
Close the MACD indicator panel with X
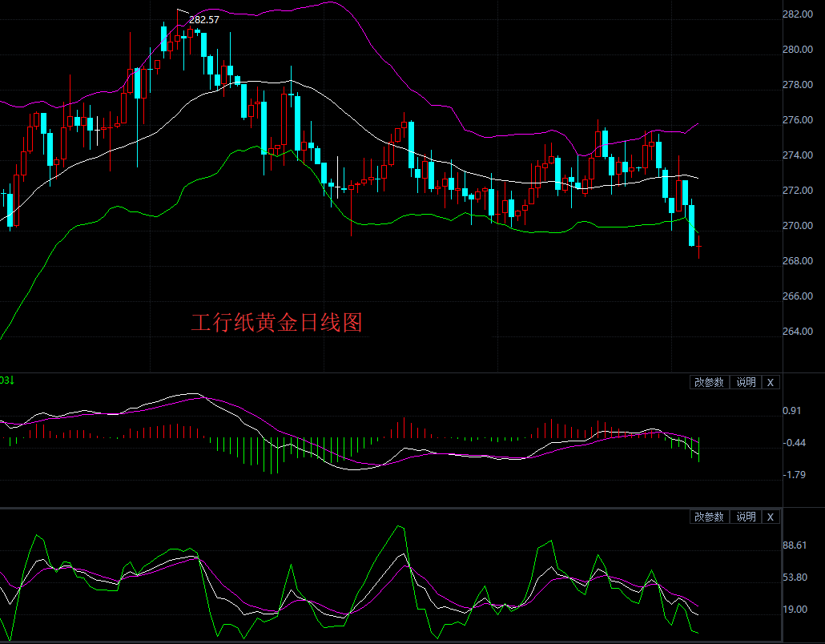(x=770, y=383)
